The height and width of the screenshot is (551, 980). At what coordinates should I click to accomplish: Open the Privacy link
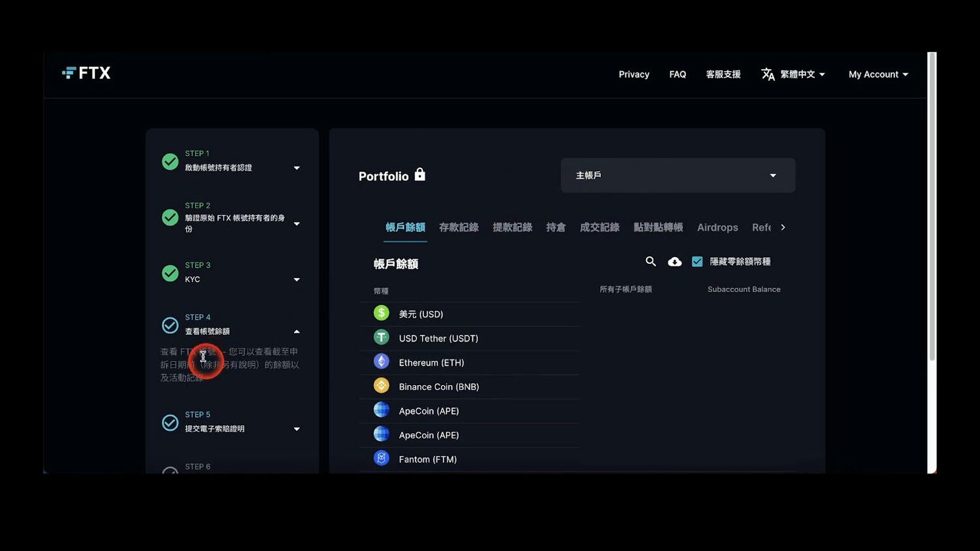(x=634, y=74)
